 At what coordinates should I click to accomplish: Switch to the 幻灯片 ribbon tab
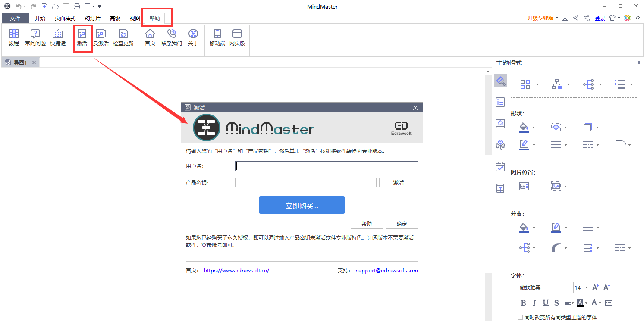coord(93,18)
